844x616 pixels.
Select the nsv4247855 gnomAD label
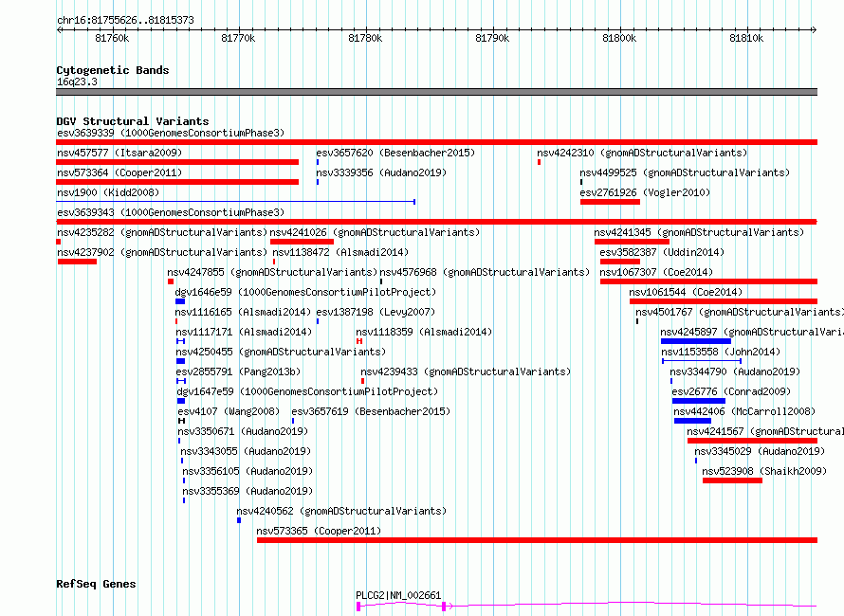tap(272, 272)
